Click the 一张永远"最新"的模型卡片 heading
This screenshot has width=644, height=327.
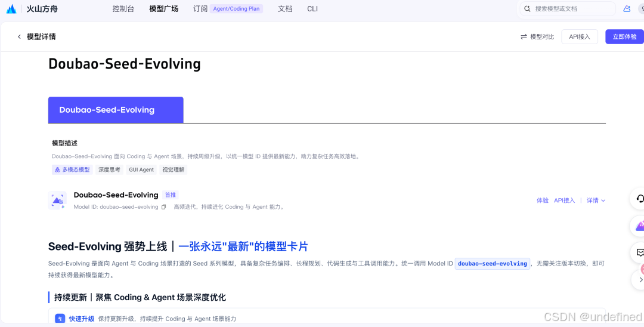[243, 246]
